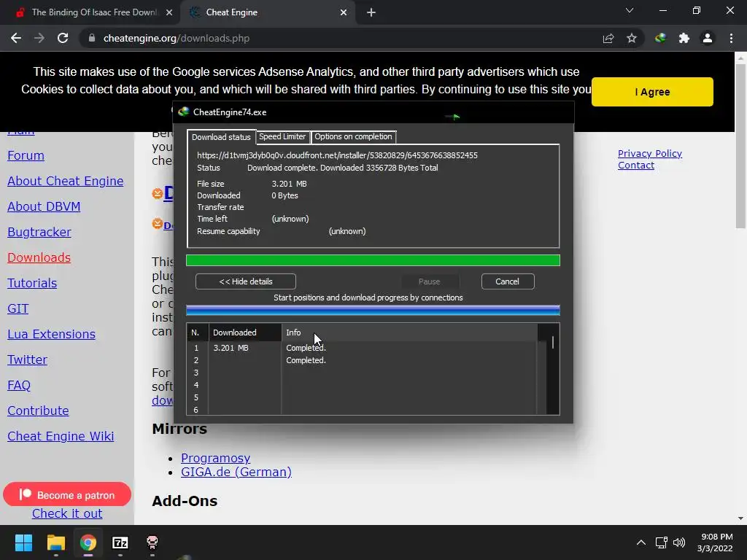
Task: Open File Explorer from the taskbar
Action: pos(55,542)
